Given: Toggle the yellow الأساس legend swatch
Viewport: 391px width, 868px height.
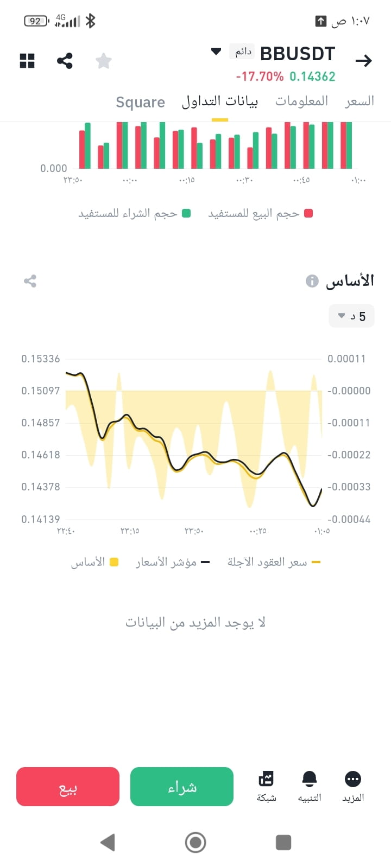Looking at the screenshot, I should [114, 562].
